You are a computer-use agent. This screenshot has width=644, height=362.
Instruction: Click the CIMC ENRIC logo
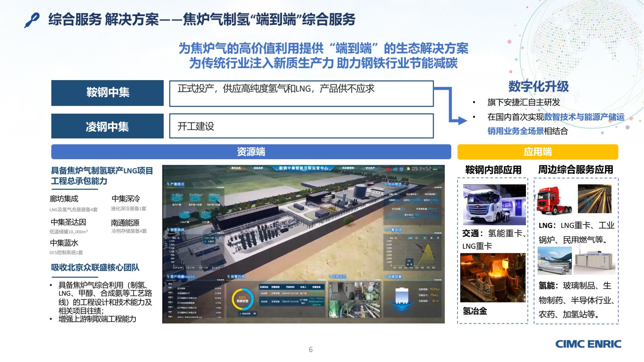pyautogui.click(x=588, y=344)
